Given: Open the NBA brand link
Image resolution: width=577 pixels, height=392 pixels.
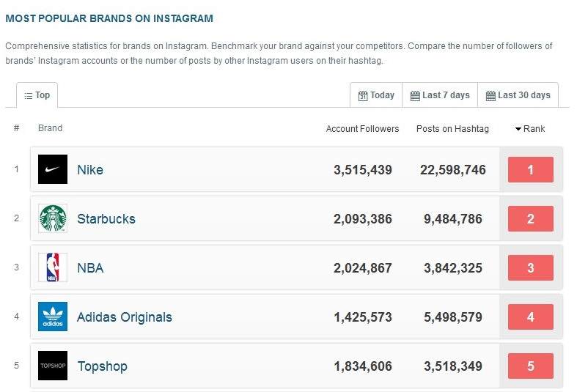Looking at the screenshot, I should coord(90,268).
